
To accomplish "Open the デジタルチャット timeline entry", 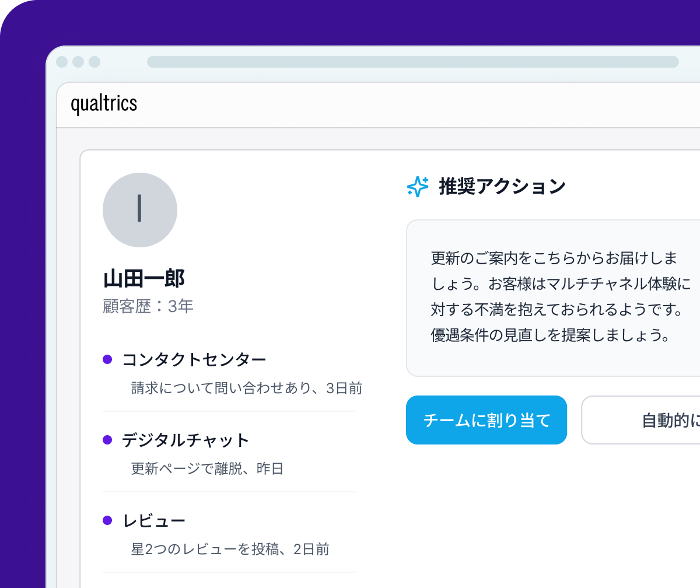I will [x=229, y=453].
